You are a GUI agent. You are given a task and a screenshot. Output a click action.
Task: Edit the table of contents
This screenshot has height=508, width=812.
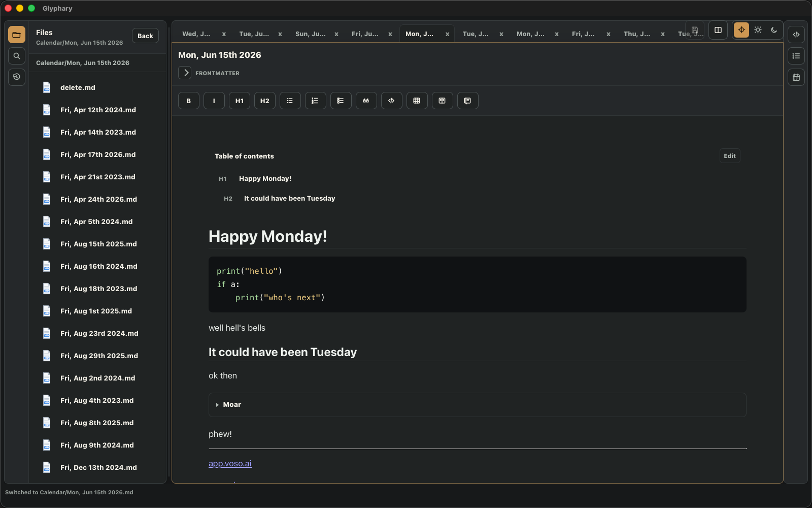click(x=730, y=156)
